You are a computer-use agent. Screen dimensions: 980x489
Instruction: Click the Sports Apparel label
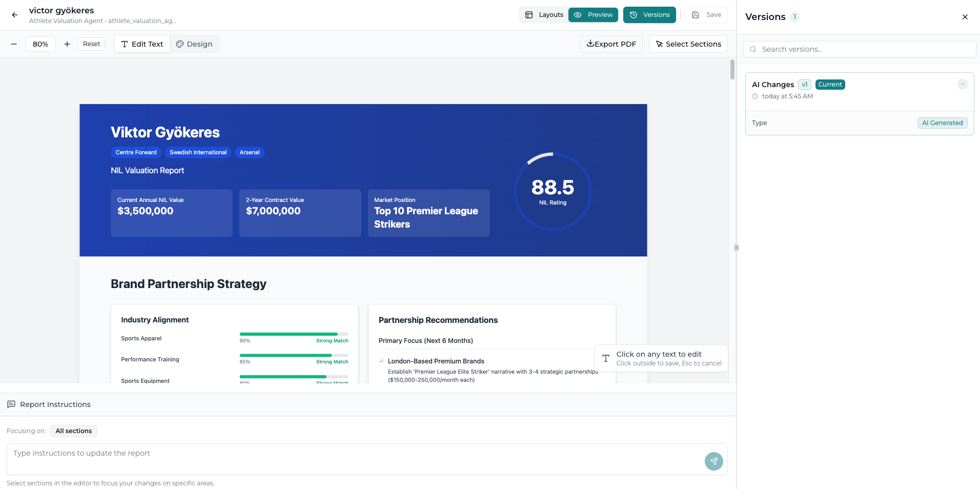(x=141, y=338)
